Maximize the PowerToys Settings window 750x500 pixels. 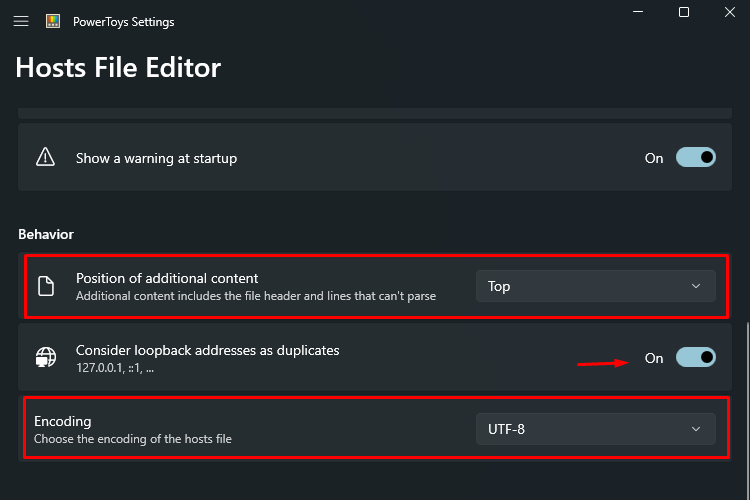pos(684,12)
